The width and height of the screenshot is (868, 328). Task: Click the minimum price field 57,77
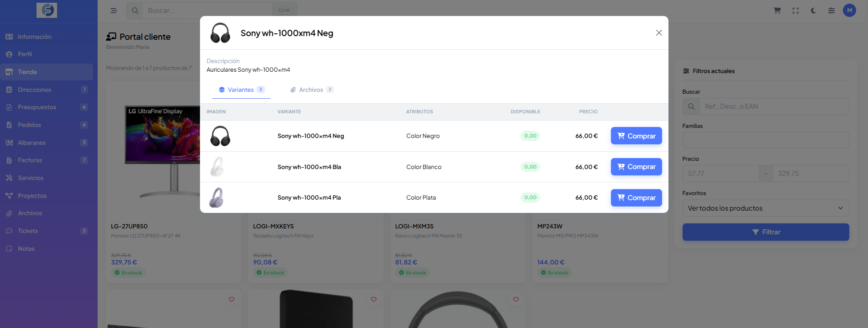721,174
